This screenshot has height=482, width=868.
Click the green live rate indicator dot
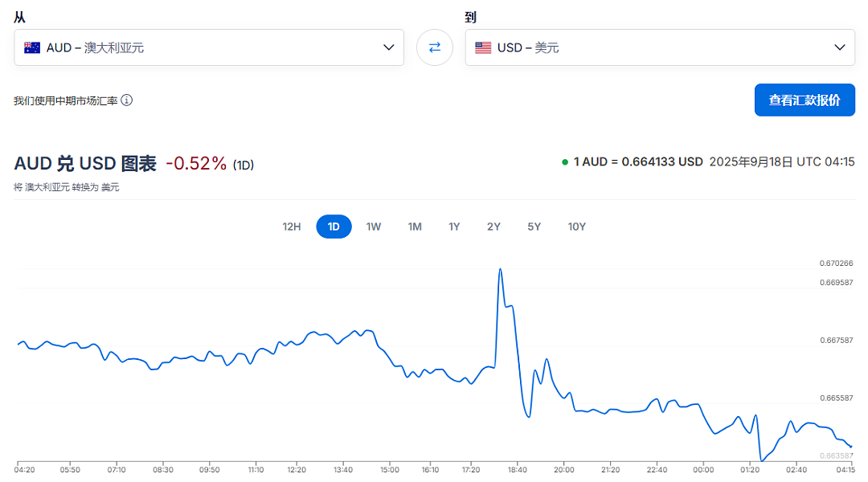point(565,162)
